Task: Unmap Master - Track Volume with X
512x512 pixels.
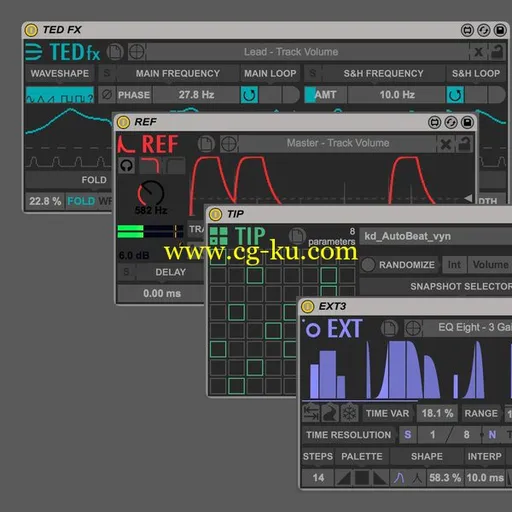Action: [445, 144]
